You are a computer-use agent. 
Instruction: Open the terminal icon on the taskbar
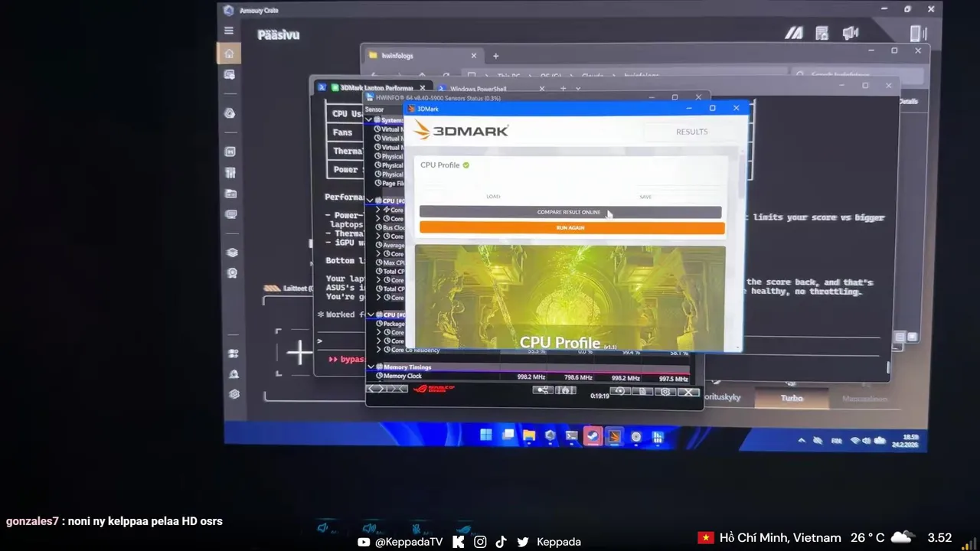[x=571, y=436]
